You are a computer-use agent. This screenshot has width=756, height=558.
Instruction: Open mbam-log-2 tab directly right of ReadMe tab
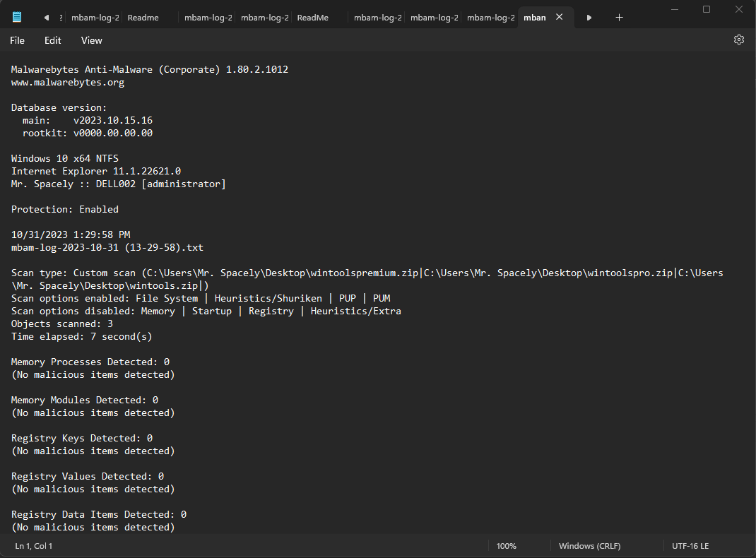coord(378,18)
